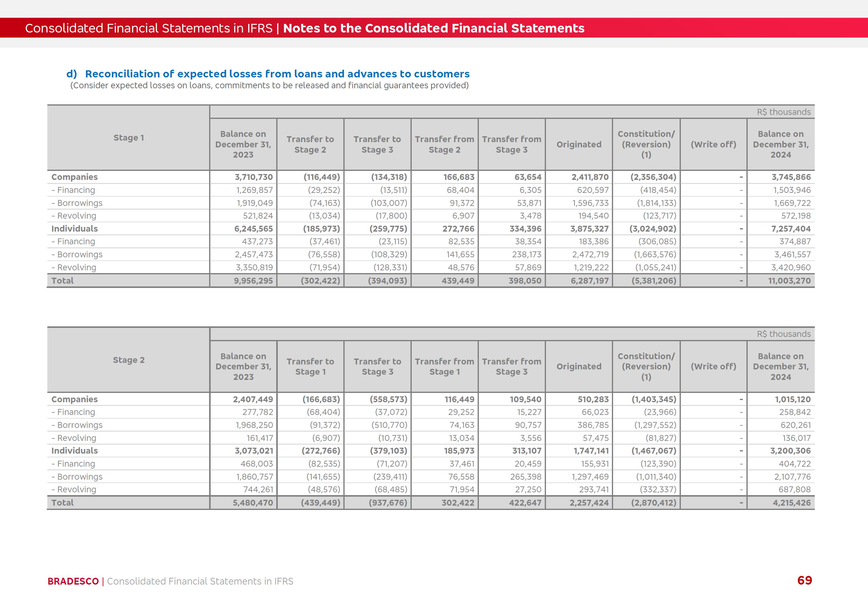Click Stage 2 Individuals row label
Screen dimensions: 868x614
point(75,451)
